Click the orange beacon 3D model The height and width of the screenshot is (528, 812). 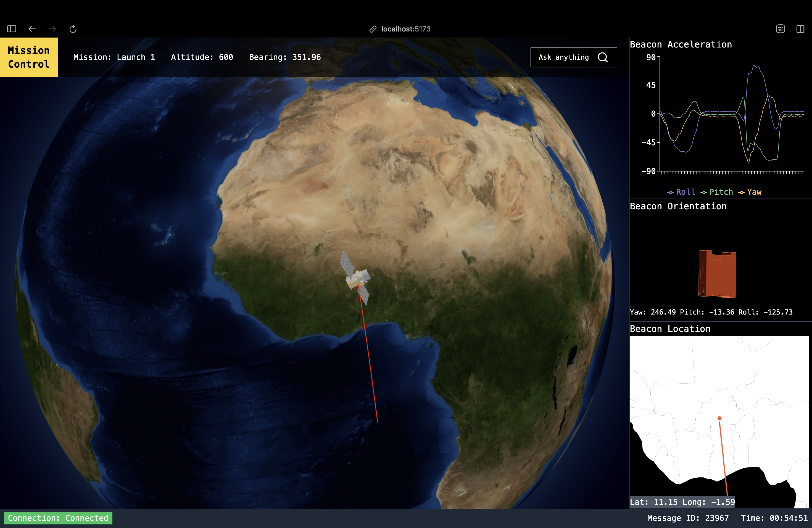point(717,274)
